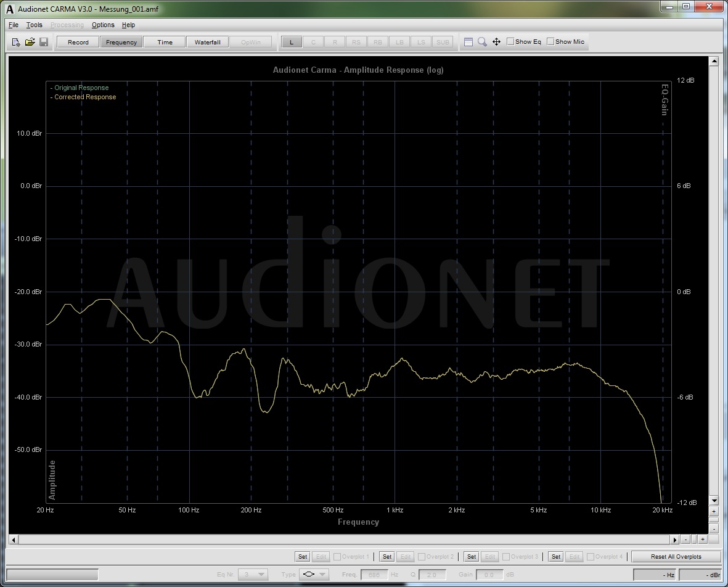Click the Reset All Overplots button
Viewport: 728px width, 587px height.
676,557
